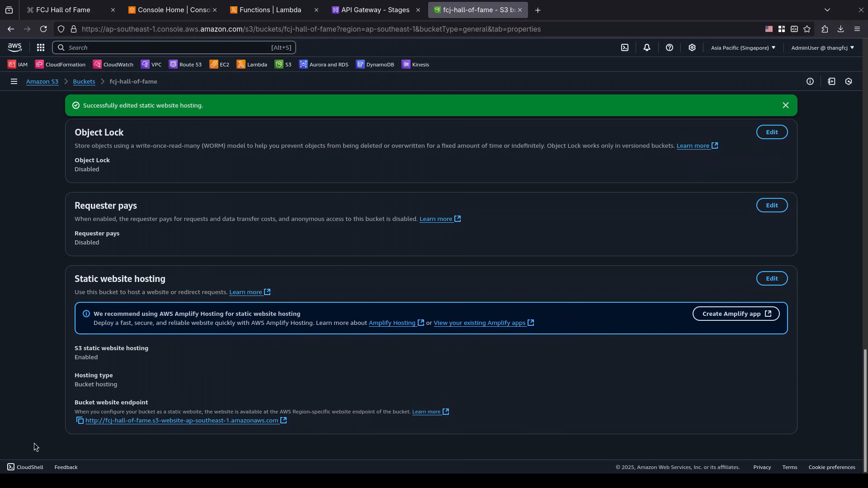Edit Object Lock settings
The height and width of the screenshot is (488, 868).
pos(772,132)
